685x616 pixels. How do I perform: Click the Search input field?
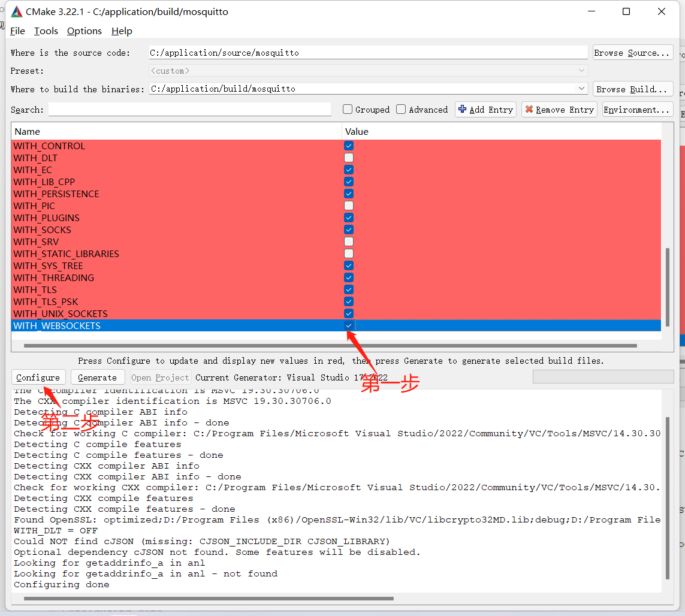click(x=189, y=109)
